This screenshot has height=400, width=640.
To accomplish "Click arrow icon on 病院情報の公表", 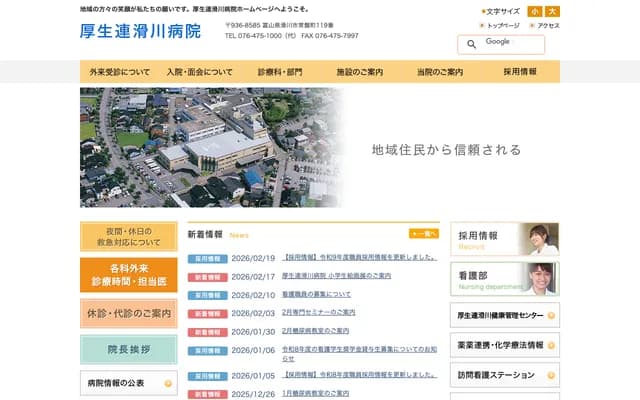I will [x=168, y=383].
